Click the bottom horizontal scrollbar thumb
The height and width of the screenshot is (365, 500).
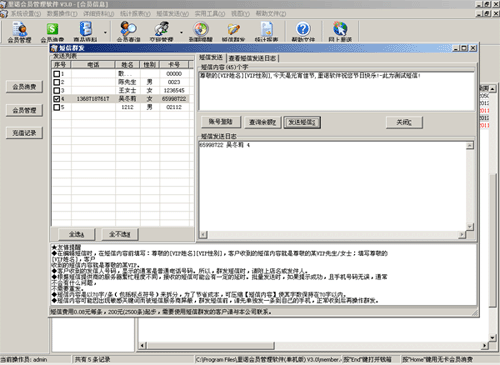pos(210,345)
